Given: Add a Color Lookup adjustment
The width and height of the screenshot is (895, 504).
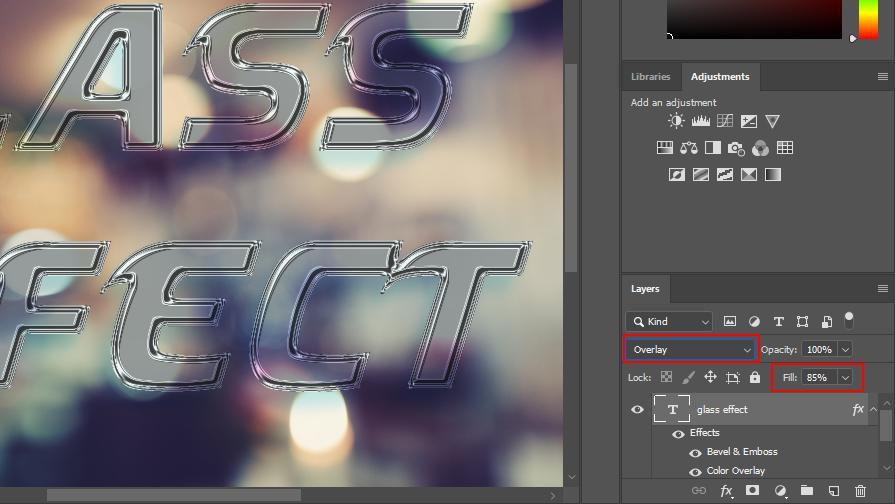Looking at the screenshot, I should pyautogui.click(x=785, y=148).
